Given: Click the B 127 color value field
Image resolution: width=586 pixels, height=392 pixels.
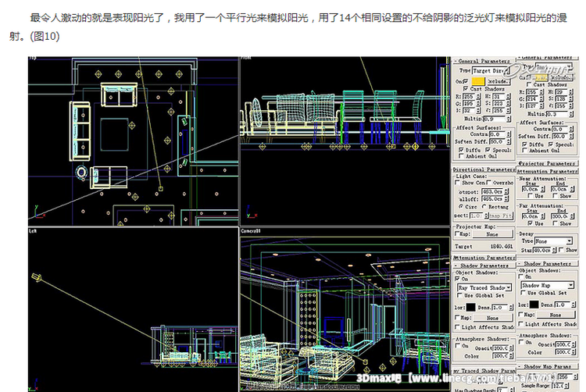Looking at the screenshot, I should coord(531,105).
